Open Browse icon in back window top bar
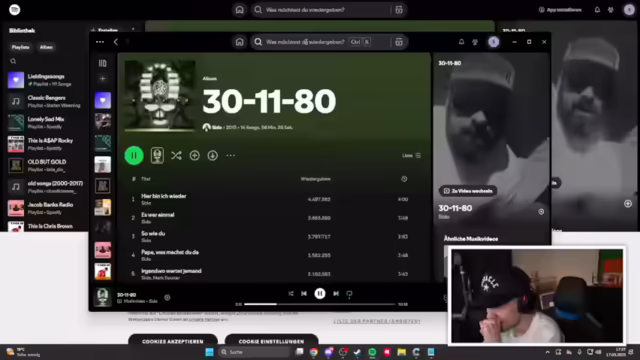Viewport: 640px width, 360px height. point(399,9)
